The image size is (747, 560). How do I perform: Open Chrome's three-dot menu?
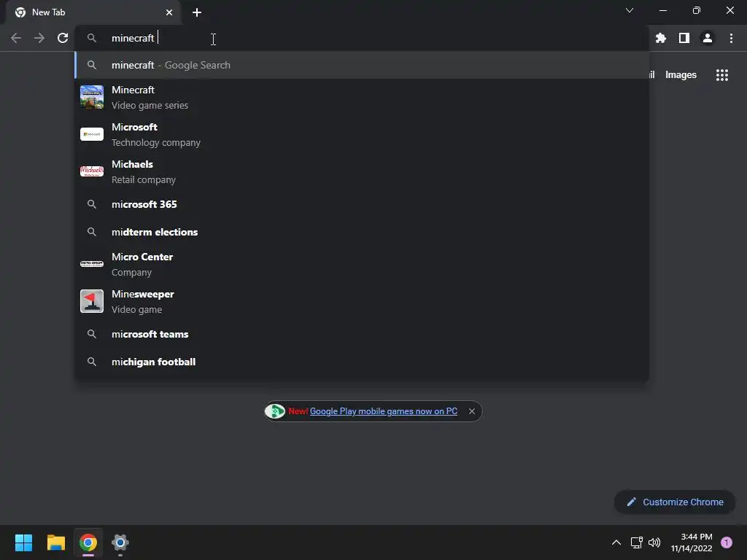pos(731,38)
